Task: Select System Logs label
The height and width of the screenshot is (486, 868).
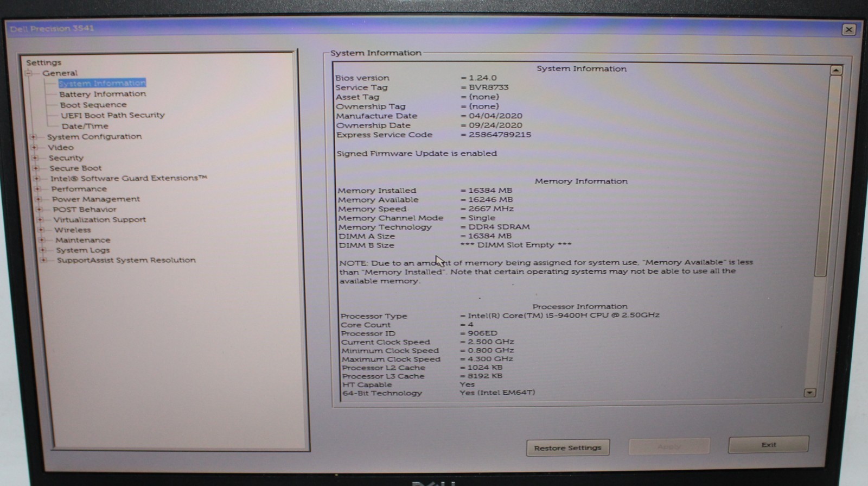Action: click(x=82, y=250)
